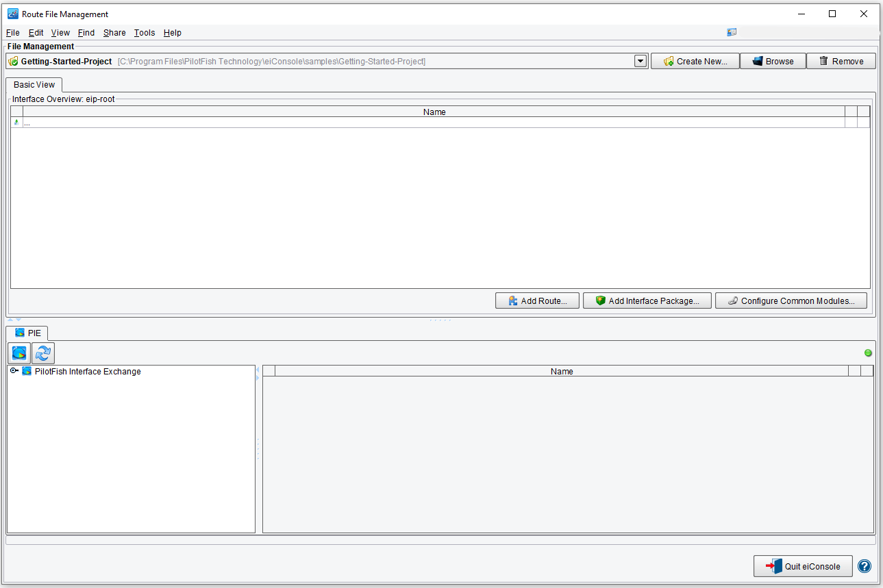Click the small monitor icon near menu bar
The image size is (883, 588).
click(x=732, y=32)
